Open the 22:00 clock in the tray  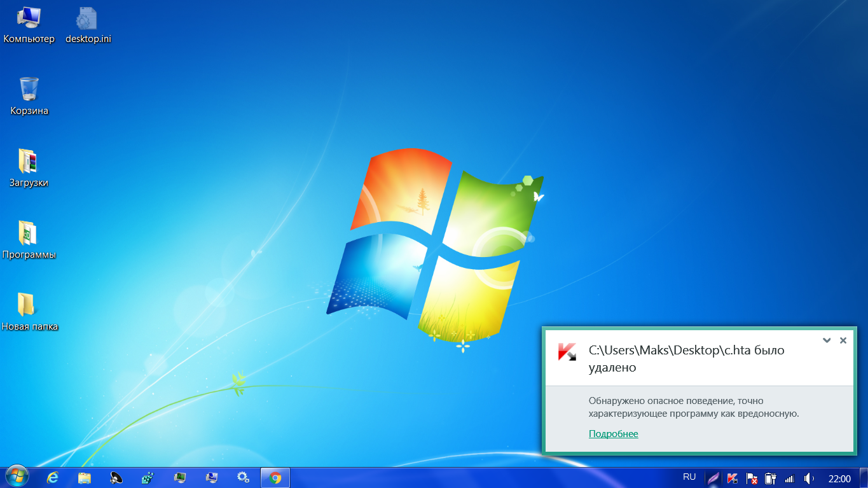pyautogui.click(x=839, y=478)
